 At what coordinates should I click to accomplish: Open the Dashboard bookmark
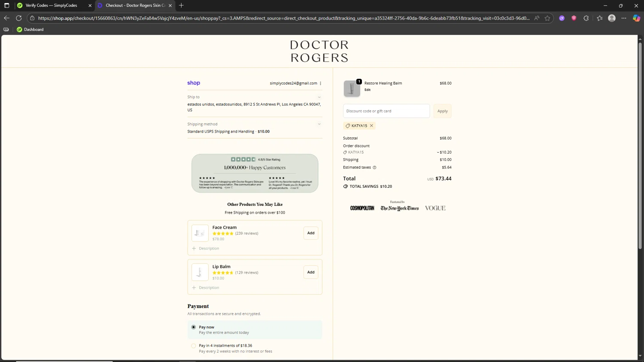point(30,30)
